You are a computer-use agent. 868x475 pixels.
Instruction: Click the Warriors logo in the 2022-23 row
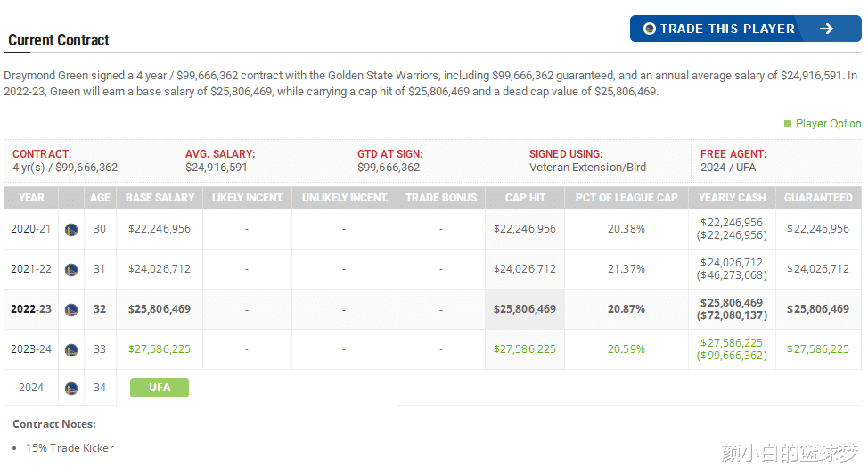click(71, 310)
